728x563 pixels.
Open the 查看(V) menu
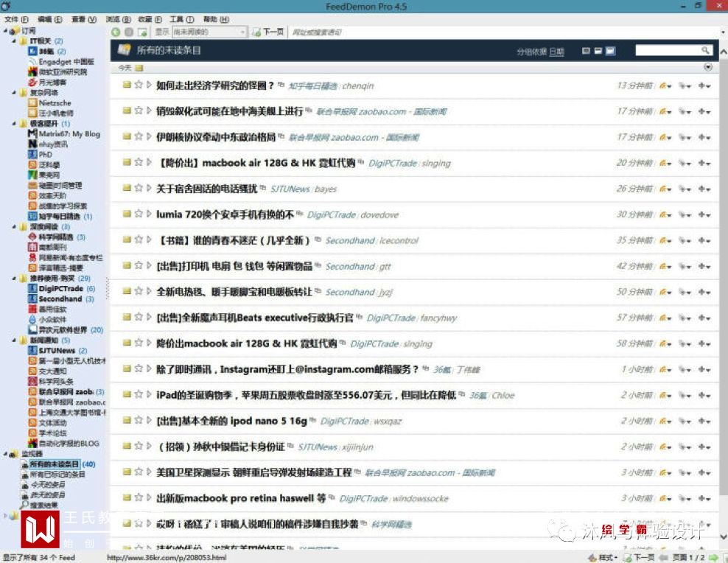(x=83, y=19)
